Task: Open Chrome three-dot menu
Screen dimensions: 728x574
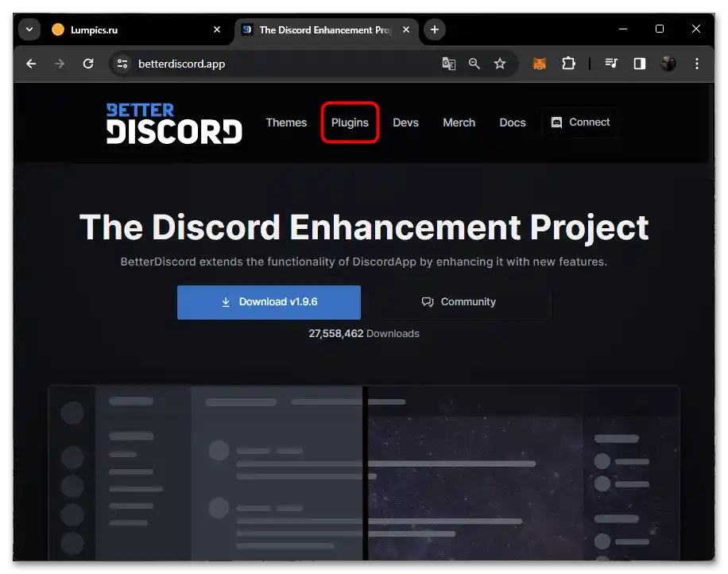Action: 697,64
